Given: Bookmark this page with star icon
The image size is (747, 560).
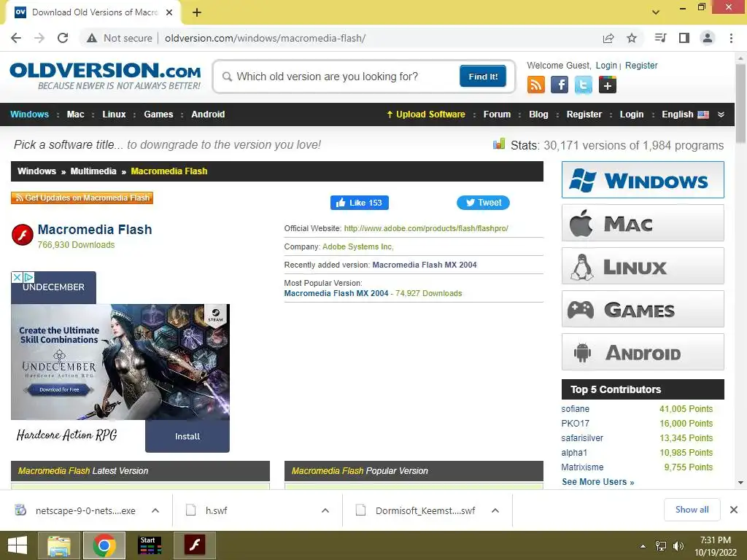Looking at the screenshot, I should point(632,38).
